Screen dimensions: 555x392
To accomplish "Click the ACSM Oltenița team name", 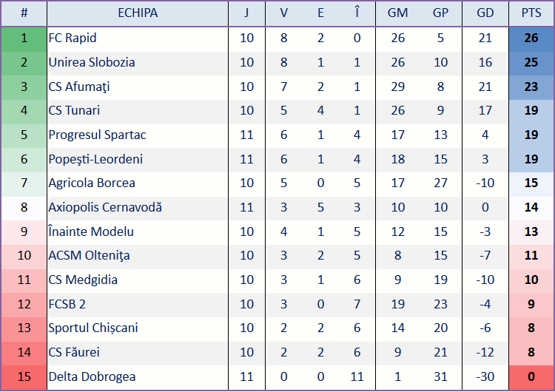I will 90,255.
